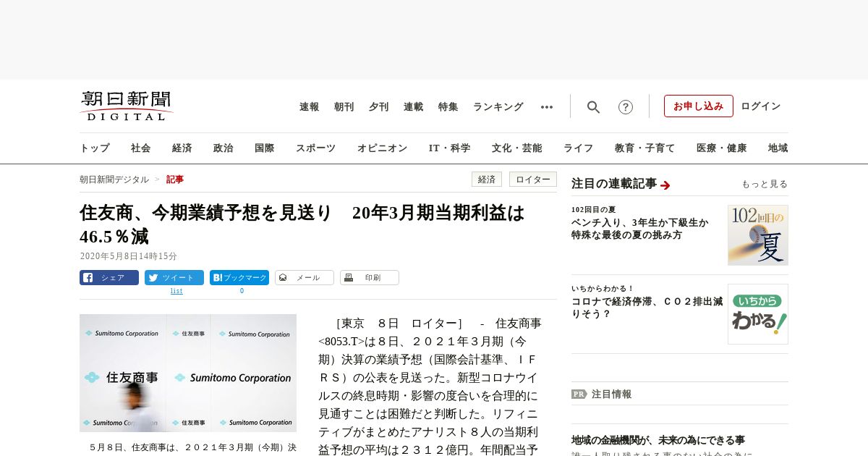The height and width of the screenshot is (456, 868).
Task: Click the Hatena bookmark count 0
Action: pyautogui.click(x=242, y=291)
